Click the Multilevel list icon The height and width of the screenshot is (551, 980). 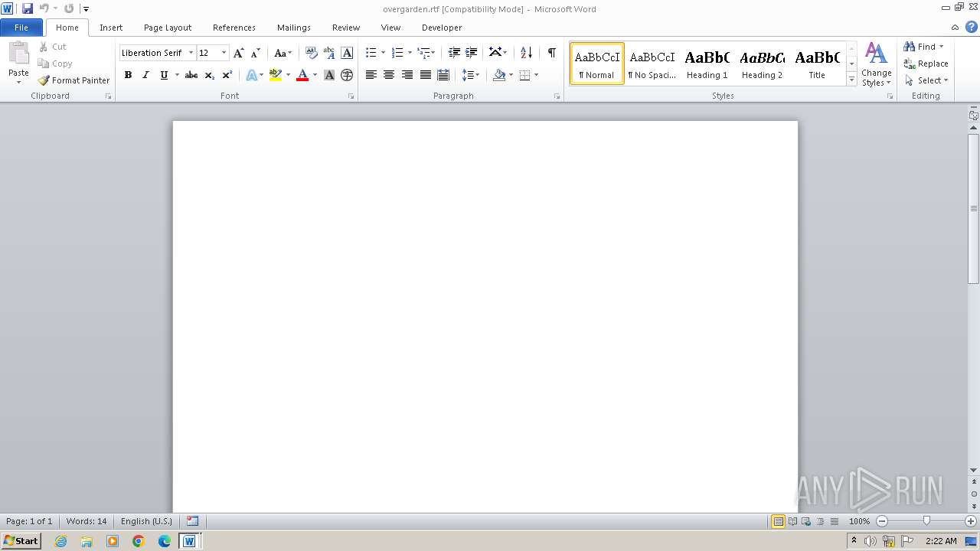click(x=423, y=53)
